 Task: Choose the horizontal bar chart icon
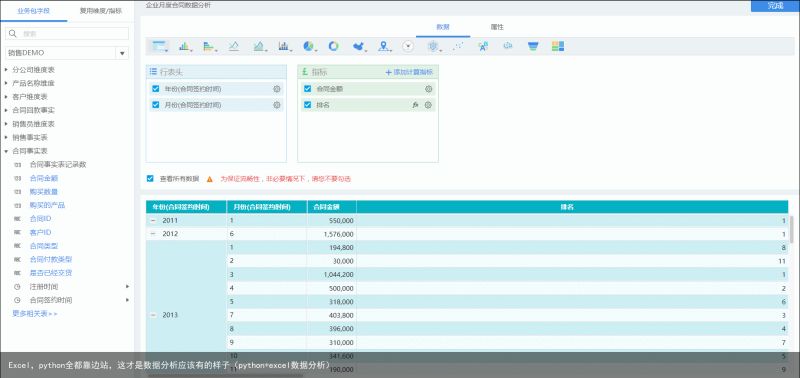[x=209, y=46]
